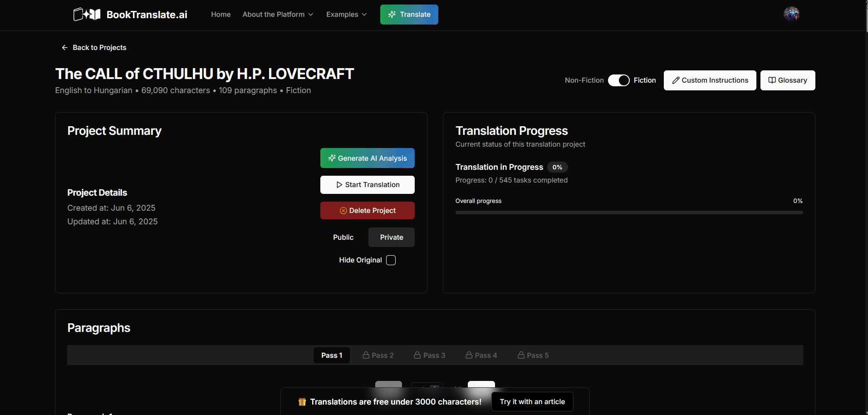The image size is (868, 415).
Task: Select the locked Pass 4 tab
Action: [481, 356]
